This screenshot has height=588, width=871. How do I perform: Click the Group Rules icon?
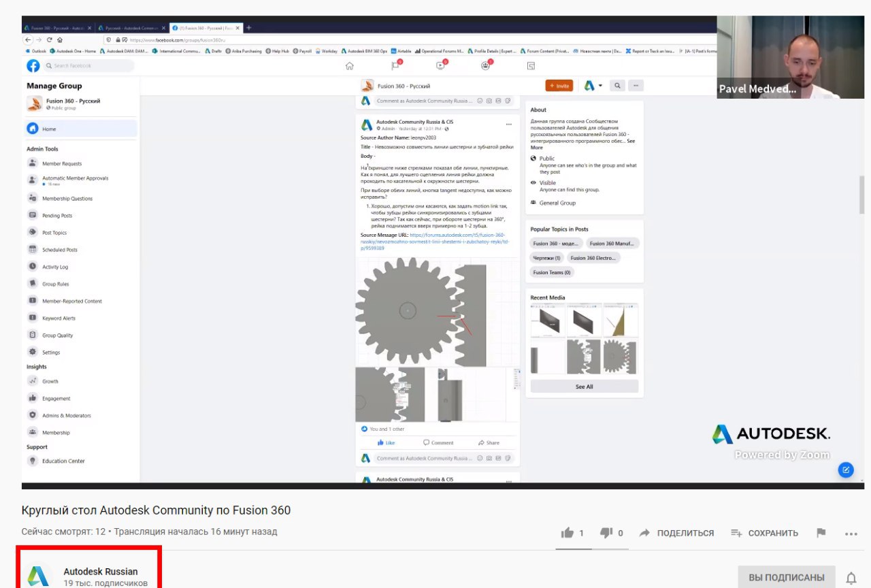click(32, 283)
